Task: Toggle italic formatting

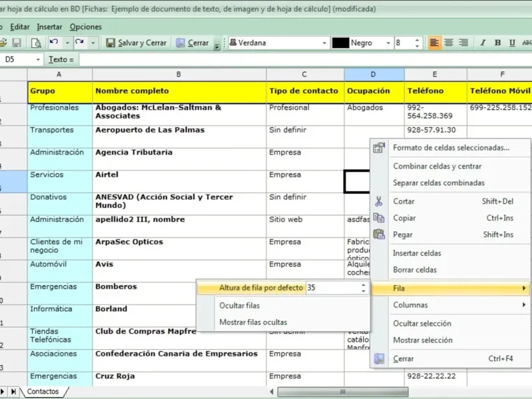Action: pos(483,43)
